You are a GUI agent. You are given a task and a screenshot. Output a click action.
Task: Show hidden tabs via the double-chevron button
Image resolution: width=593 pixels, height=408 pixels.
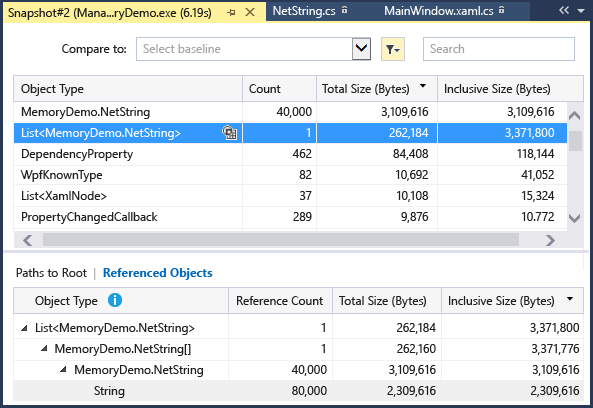(564, 11)
